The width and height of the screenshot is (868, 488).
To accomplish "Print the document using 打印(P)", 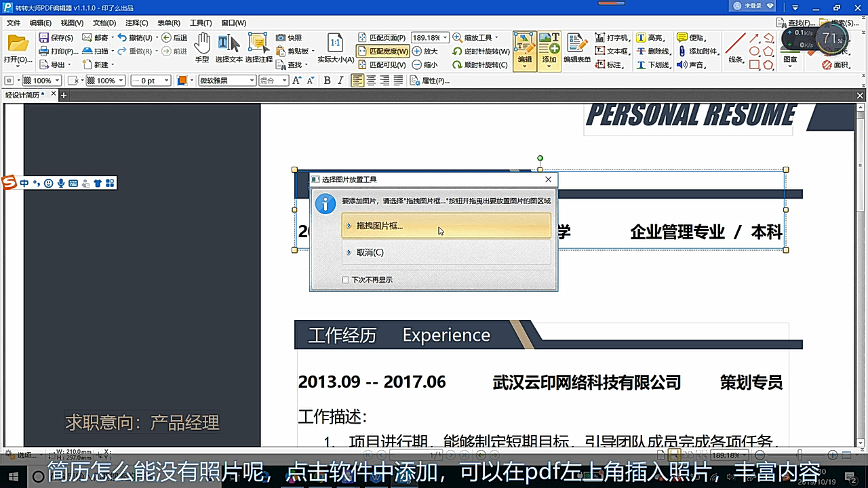I will (x=58, y=52).
